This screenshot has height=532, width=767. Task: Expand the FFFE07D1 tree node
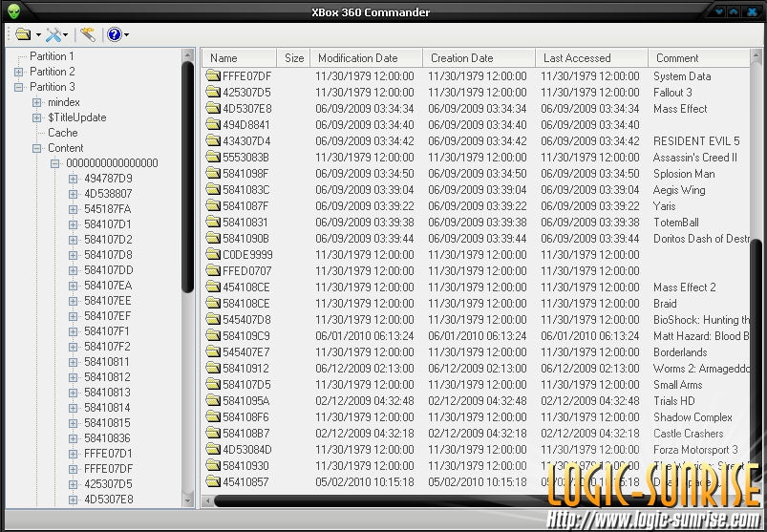(73, 454)
